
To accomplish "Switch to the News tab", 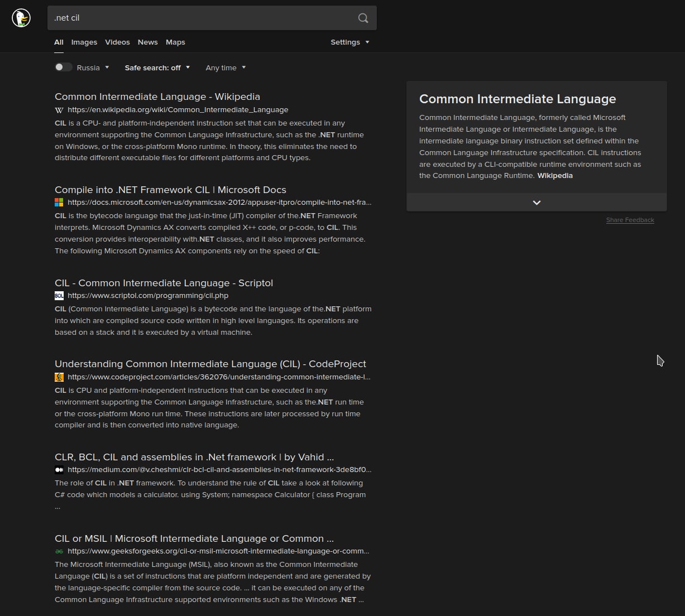I will [148, 42].
